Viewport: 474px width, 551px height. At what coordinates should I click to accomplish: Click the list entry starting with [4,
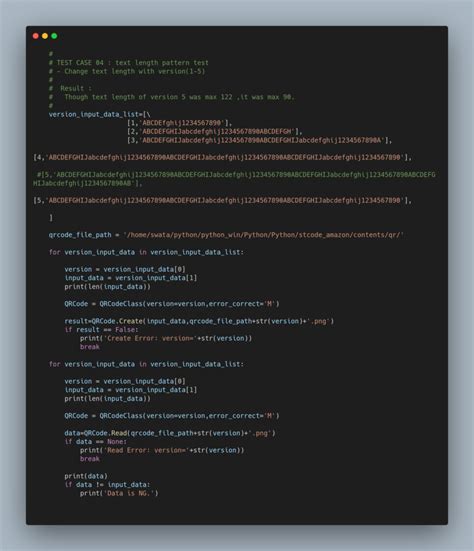222,157
